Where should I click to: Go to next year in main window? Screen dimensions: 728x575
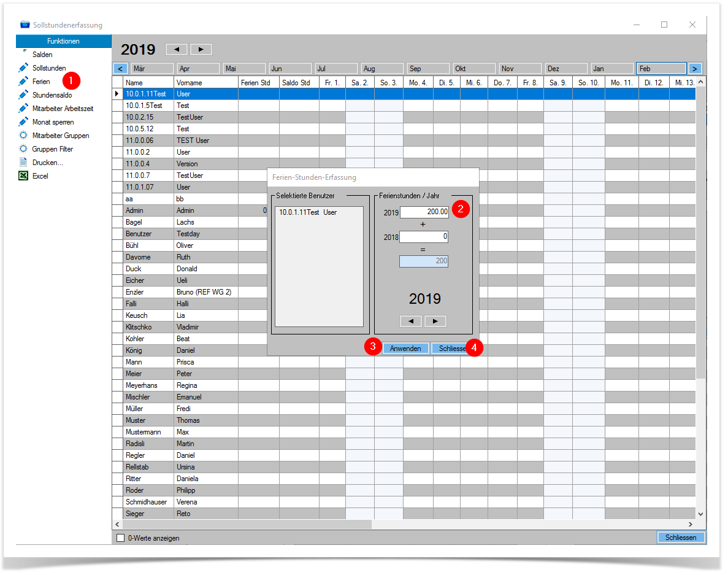tap(201, 49)
